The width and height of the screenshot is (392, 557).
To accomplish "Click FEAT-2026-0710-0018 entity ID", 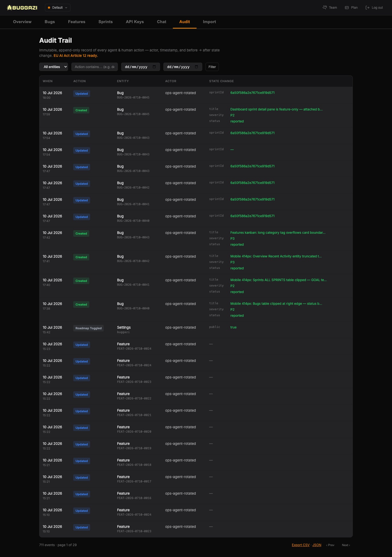I will [134, 465].
